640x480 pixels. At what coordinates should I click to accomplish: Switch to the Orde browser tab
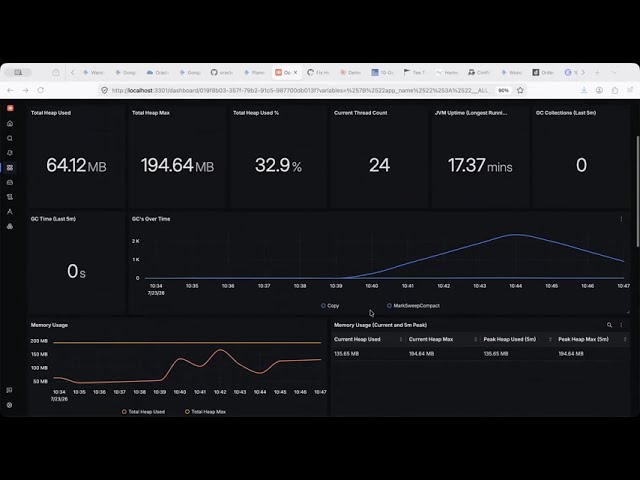click(543, 72)
